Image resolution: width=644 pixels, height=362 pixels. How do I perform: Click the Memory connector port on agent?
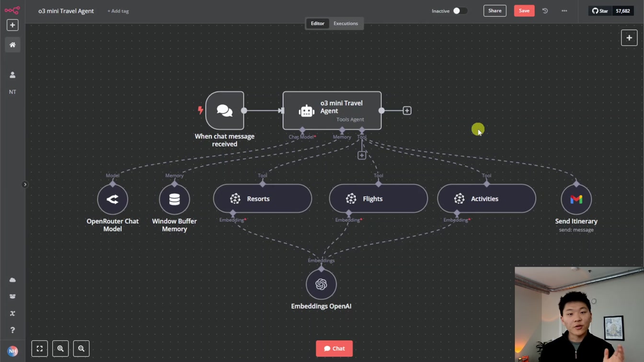point(342,130)
